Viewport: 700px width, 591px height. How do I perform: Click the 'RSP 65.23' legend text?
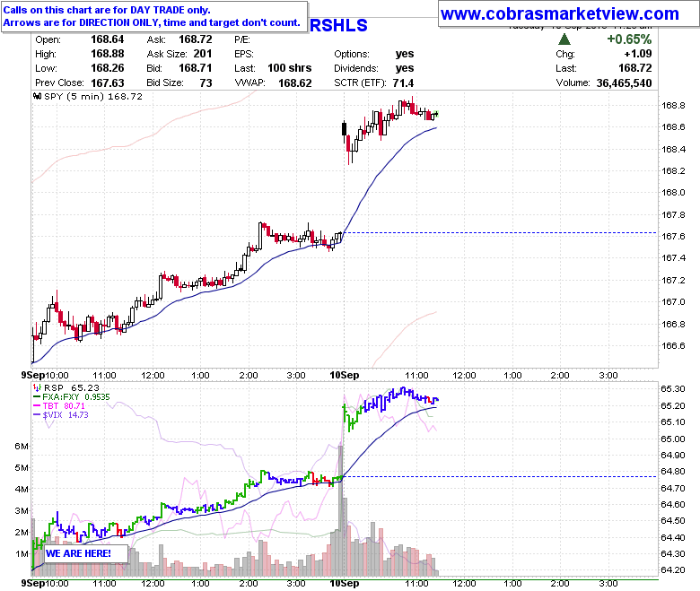pos(72,387)
